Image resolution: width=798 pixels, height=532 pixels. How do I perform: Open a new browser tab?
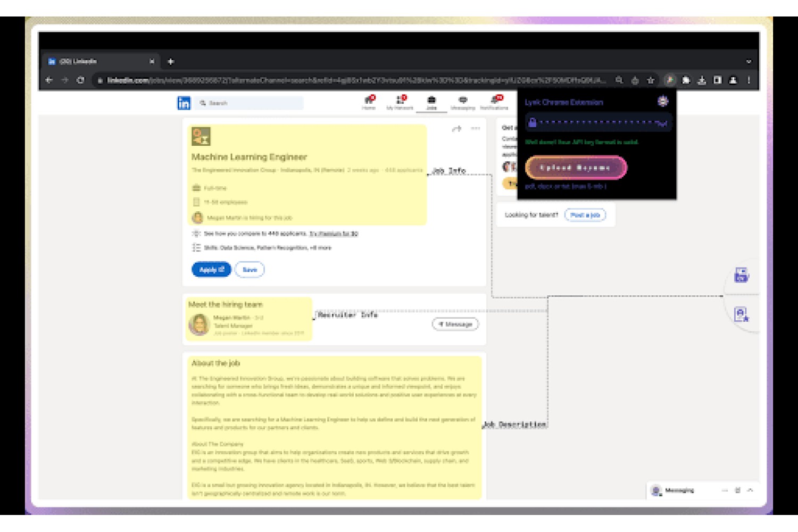coord(171,62)
